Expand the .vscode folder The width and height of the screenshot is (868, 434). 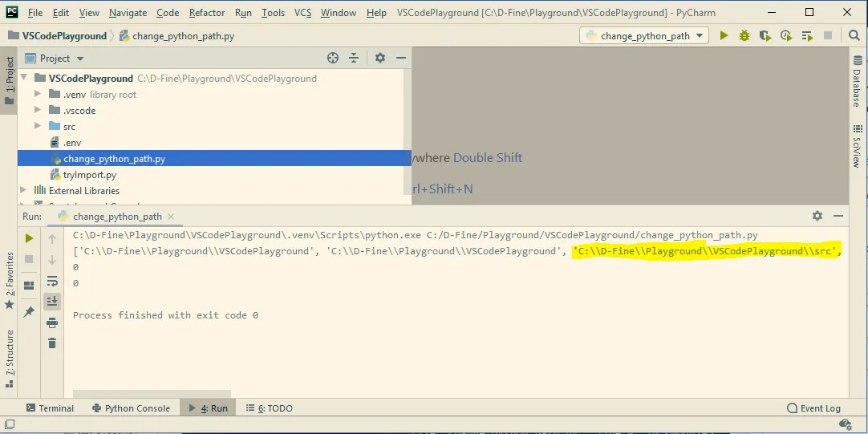[38, 110]
